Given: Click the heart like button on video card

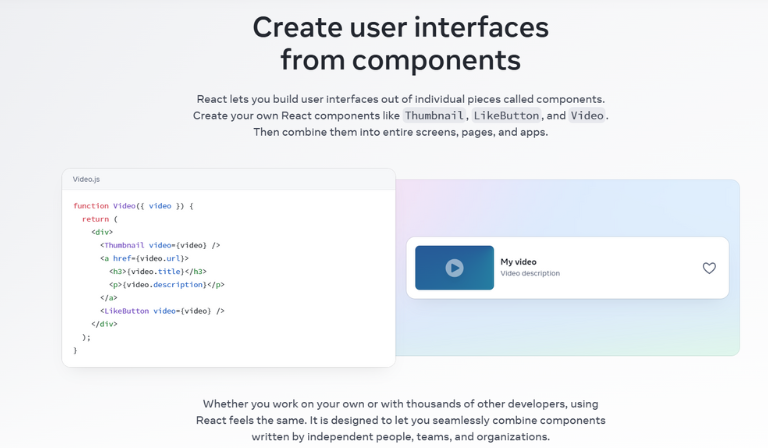Looking at the screenshot, I should tap(709, 268).
